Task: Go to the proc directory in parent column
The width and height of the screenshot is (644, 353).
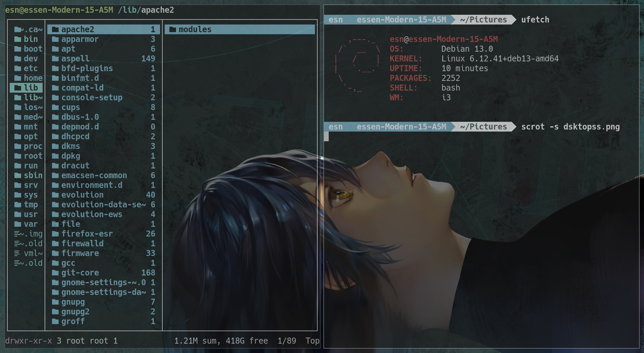Action: click(26, 146)
